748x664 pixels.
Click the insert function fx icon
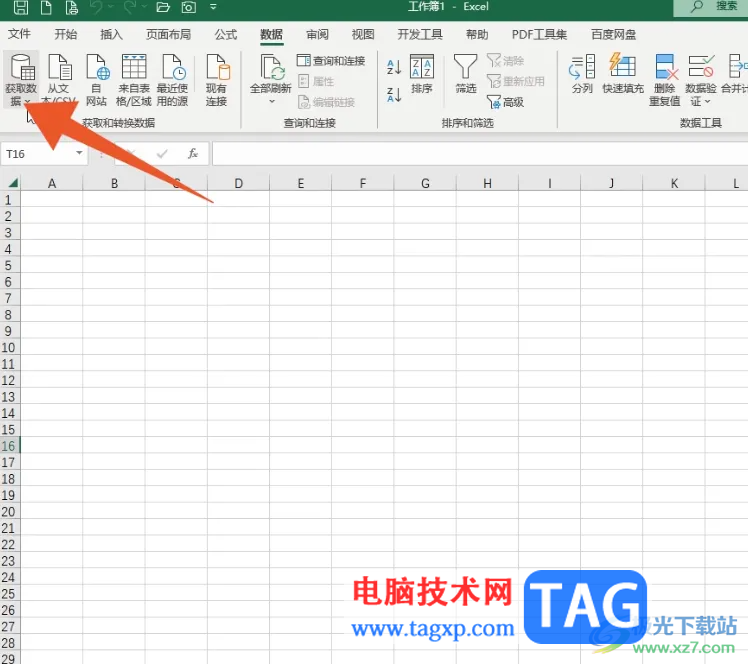coord(193,153)
